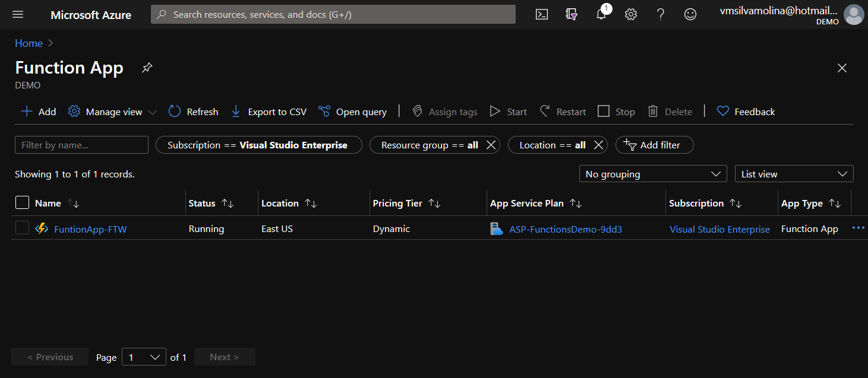Click the Dynamic pricing tier cell
Image resolution: width=868 pixels, height=378 pixels.
click(x=391, y=229)
